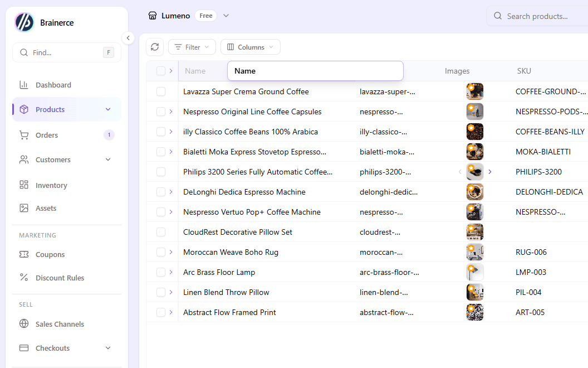Expand Moroccan Weave Boho Rug row
The width and height of the screenshot is (588, 368).
[x=171, y=252]
